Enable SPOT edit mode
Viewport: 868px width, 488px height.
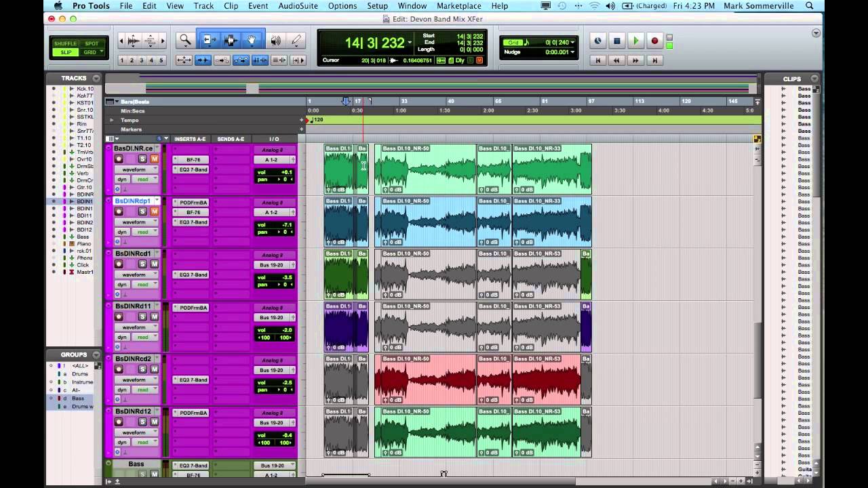click(92, 44)
